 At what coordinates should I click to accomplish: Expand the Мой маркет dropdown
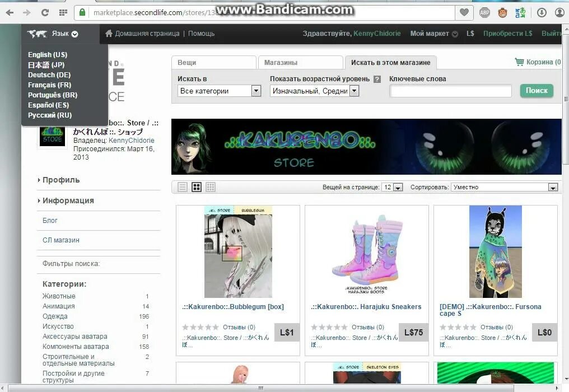(434, 34)
